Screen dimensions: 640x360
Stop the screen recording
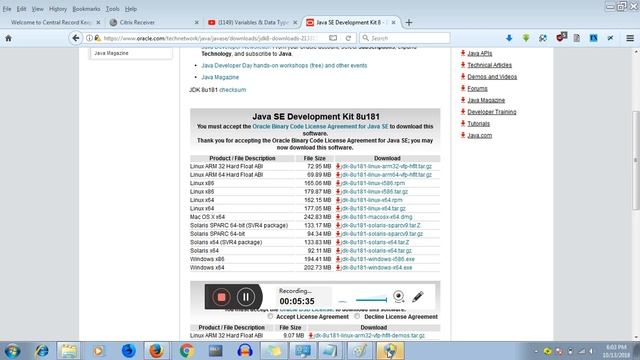[x=221, y=297]
